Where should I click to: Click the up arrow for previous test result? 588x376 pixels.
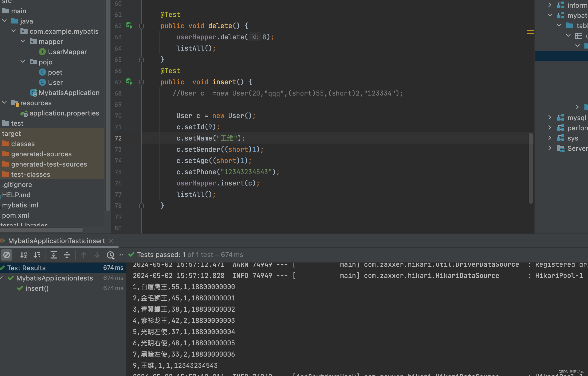84,255
